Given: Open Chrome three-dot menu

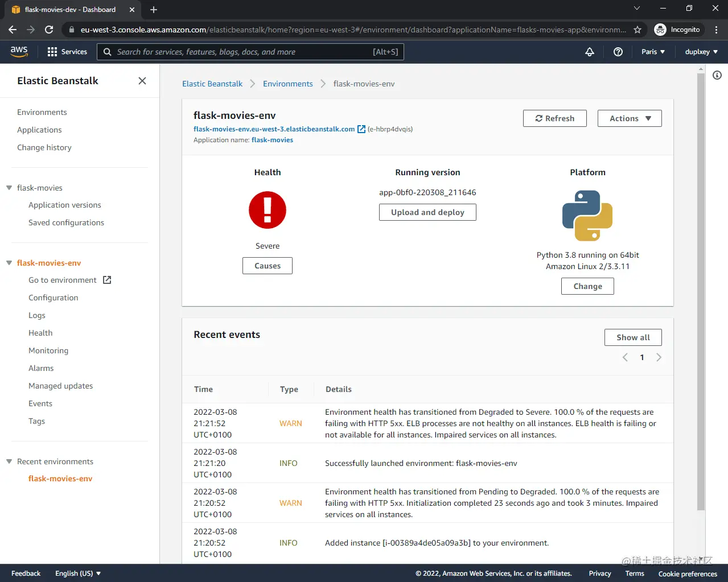Looking at the screenshot, I should tap(717, 30).
